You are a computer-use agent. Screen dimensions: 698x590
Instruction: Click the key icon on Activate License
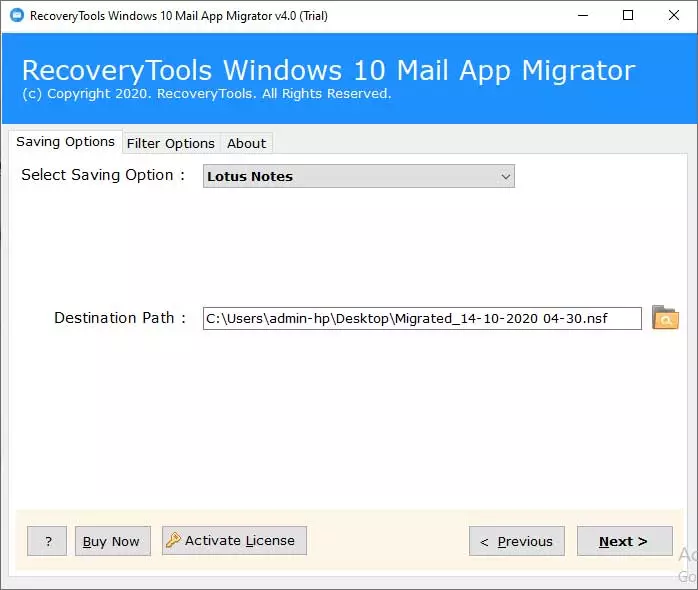pos(173,541)
